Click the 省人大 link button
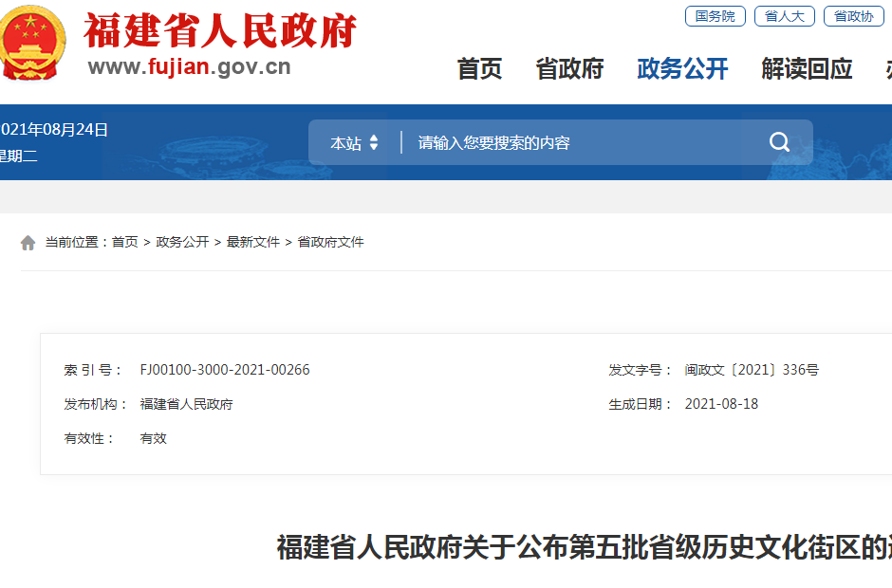 pos(784,16)
